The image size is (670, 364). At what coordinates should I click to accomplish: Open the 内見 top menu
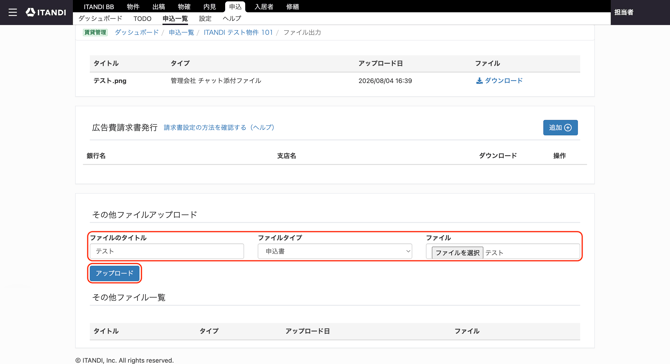pyautogui.click(x=209, y=7)
